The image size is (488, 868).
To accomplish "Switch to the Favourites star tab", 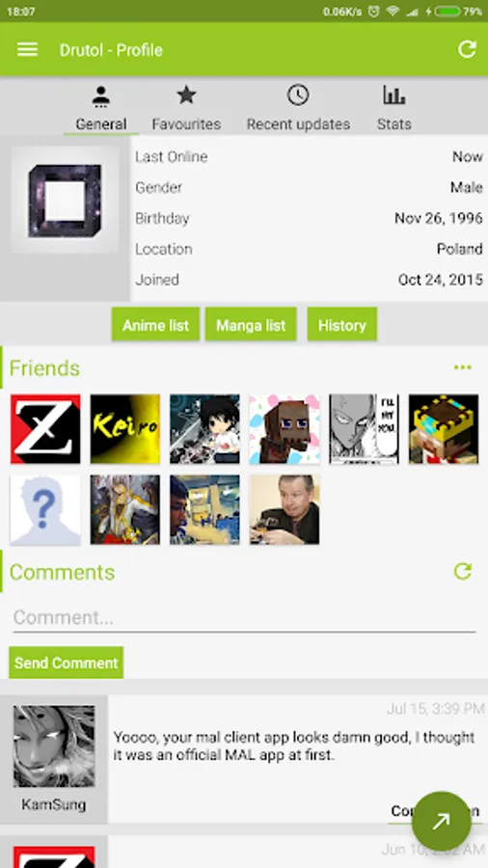I will click(186, 108).
